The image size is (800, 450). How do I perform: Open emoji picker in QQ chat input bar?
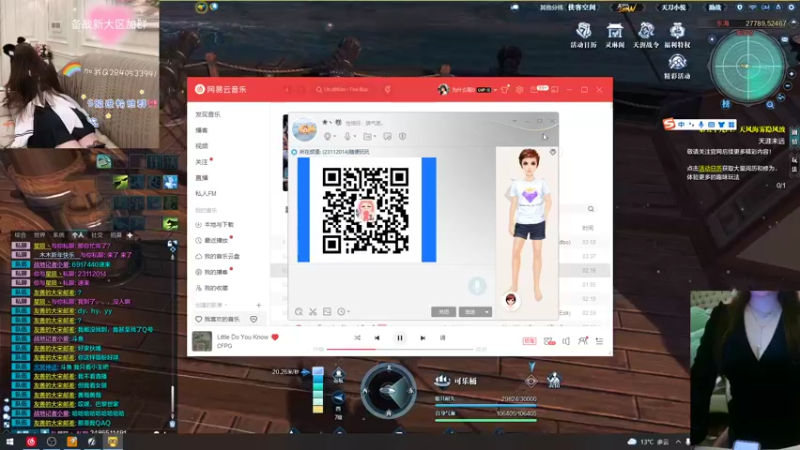298,312
